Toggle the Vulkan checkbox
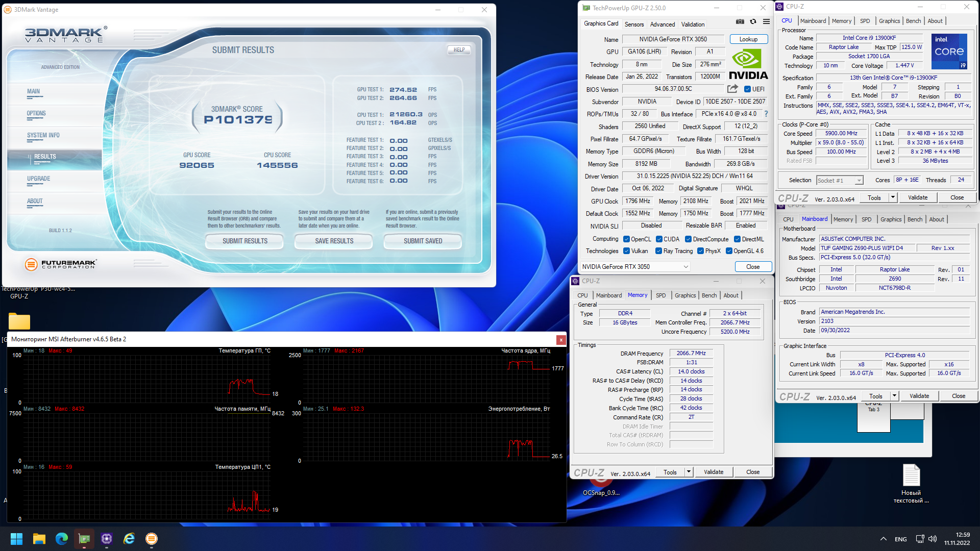Viewport: 980px width, 551px height. [626, 251]
